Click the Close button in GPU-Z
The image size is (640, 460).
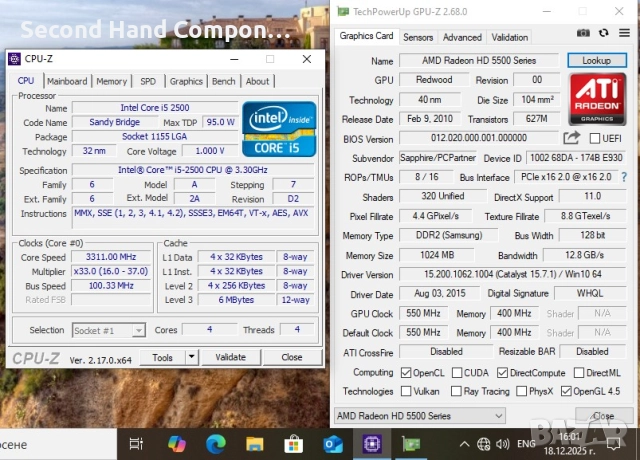(604, 416)
